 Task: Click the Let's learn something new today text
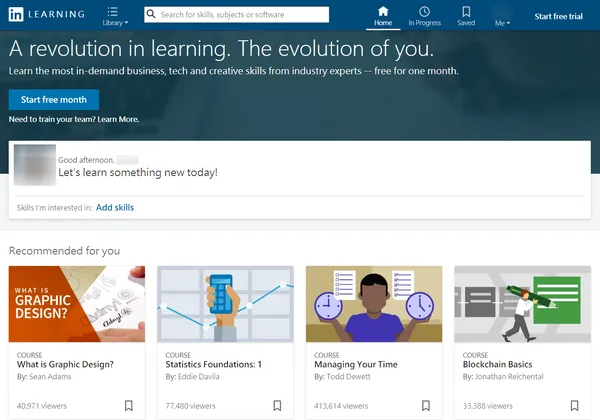point(138,173)
